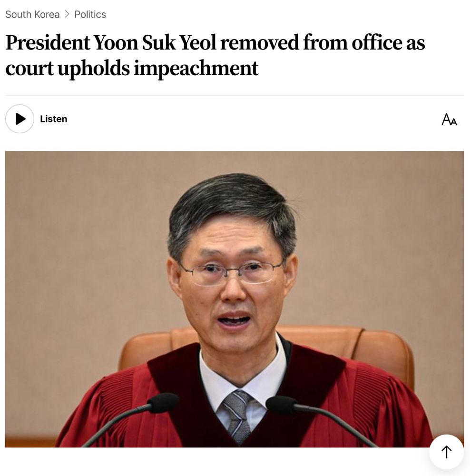The image size is (470, 476).
Task: Click the breadcrumb chevron after South Korea
Action: [x=67, y=14]
